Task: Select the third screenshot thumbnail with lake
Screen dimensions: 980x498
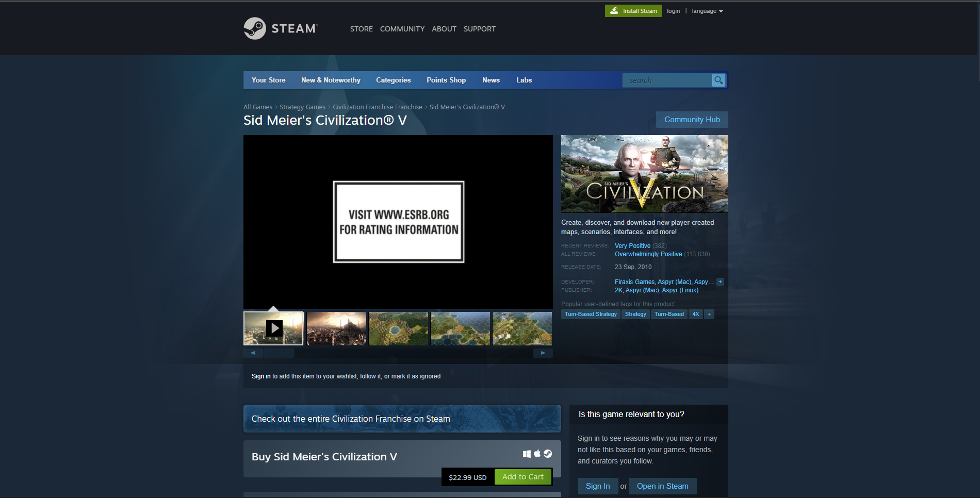Action: (398, 328)
